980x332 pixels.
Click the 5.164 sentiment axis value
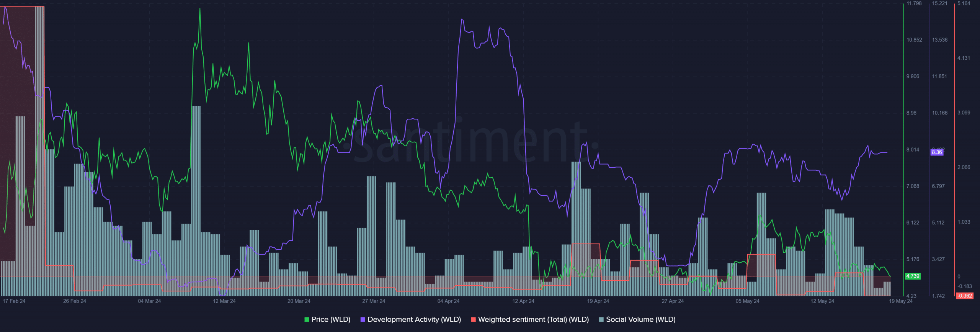(964, 3)
